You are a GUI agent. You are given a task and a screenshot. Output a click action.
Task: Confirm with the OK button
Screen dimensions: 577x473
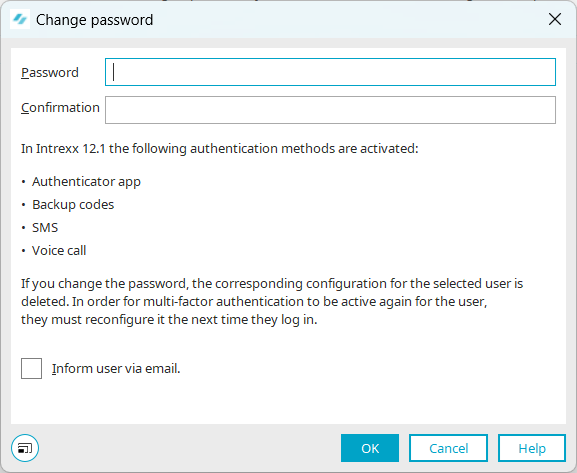[370, 448]
